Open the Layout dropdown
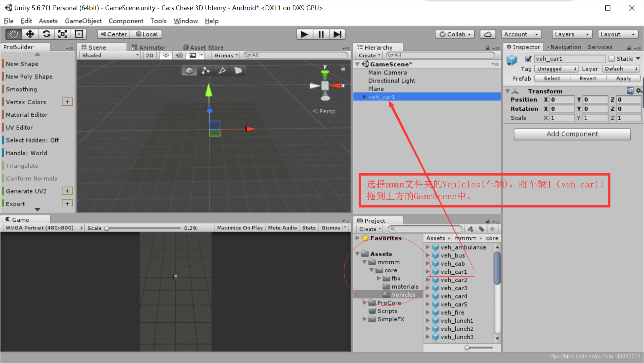This screenshot has width=644, height=363. [x=618, y=34]
